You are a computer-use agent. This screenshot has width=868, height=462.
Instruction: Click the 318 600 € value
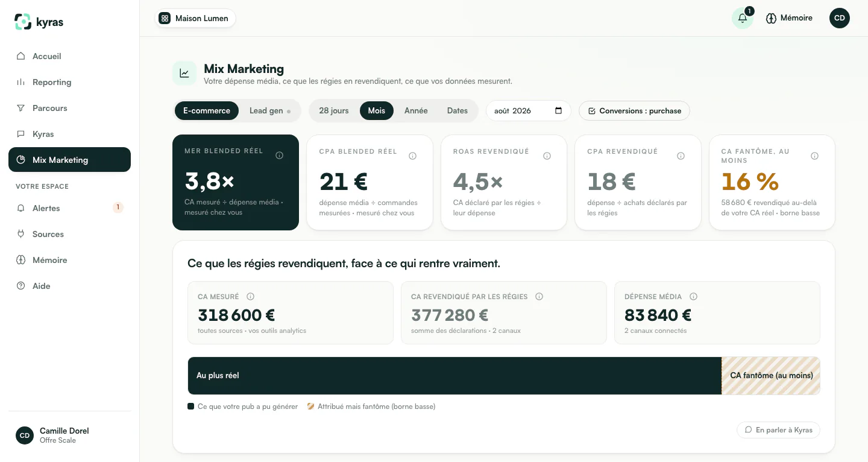click(x=236, y=315)
